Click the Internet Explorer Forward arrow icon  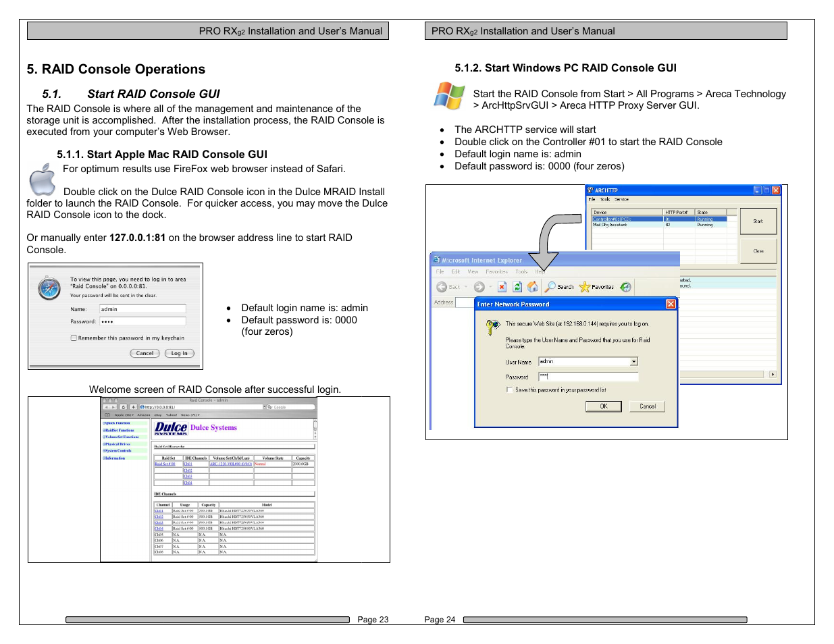[x=479, y=287]
